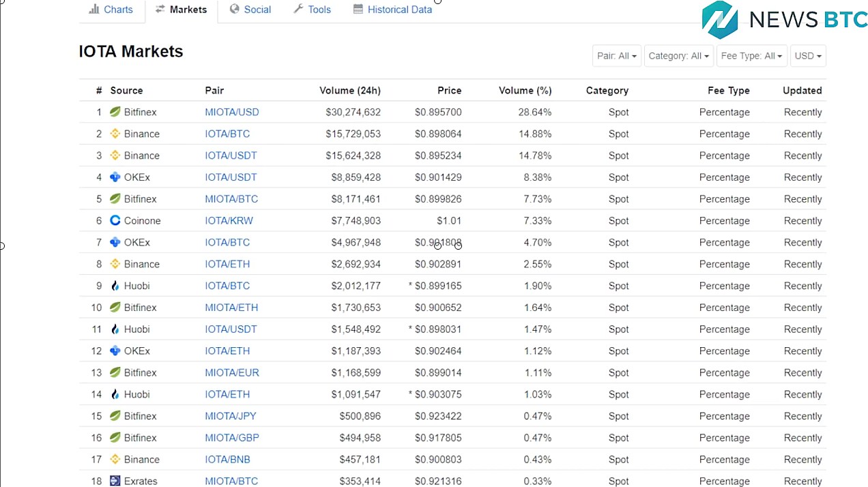Open the MIOTA/JPY pair link
Viewport: 868px width, 487px height.
tap(231, 416)
